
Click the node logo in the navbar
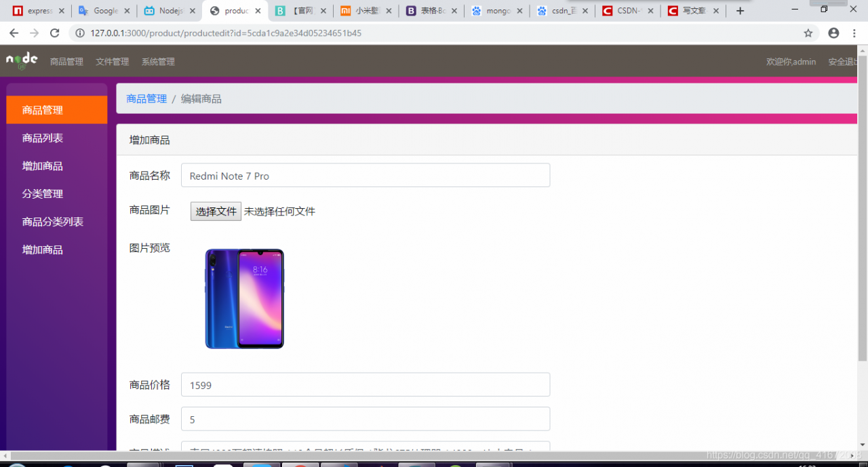(22, 61)
